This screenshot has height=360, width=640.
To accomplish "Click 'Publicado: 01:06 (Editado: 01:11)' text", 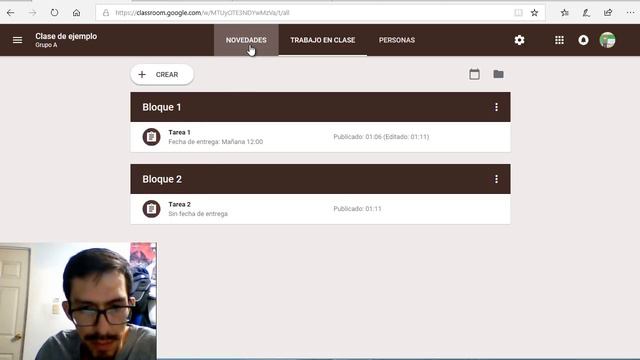I will [x=381, y=137].
